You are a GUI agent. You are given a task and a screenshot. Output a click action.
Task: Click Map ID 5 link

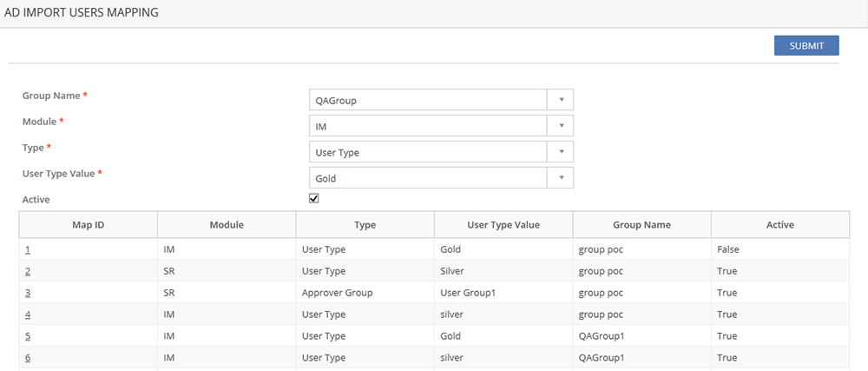pos(28,336)
